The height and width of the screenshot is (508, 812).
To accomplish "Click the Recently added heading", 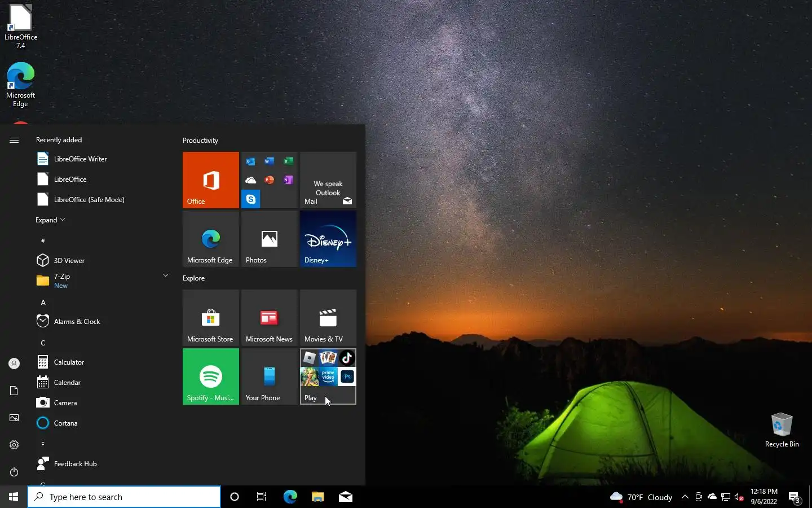I will (x=59, y=140).
